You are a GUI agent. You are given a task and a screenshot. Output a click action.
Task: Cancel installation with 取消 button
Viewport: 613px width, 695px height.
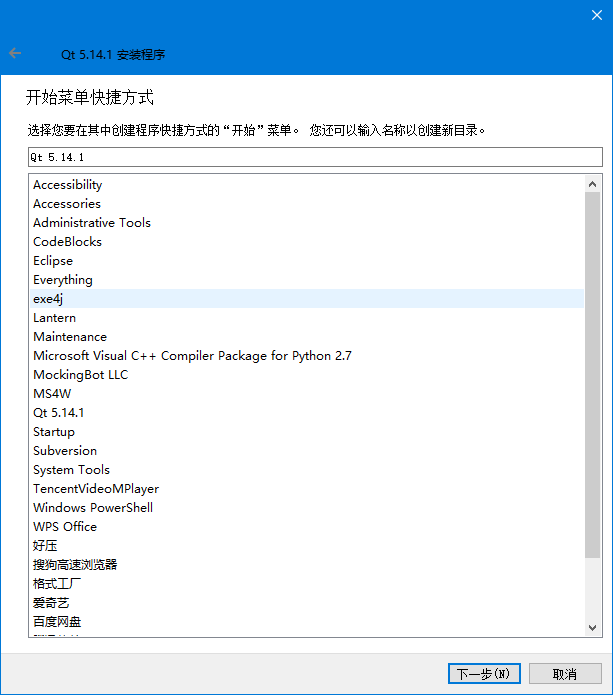click(x=565, y=674)
